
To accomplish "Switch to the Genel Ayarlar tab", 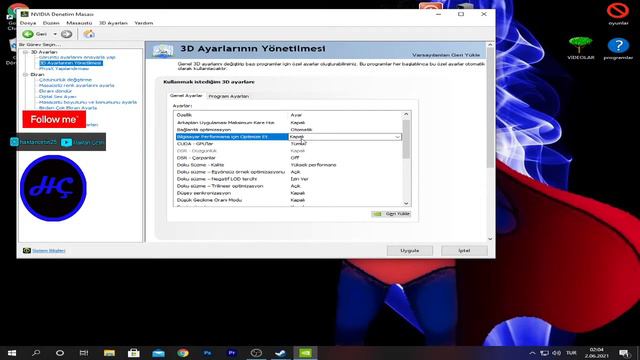I will (x=186, y=96).
